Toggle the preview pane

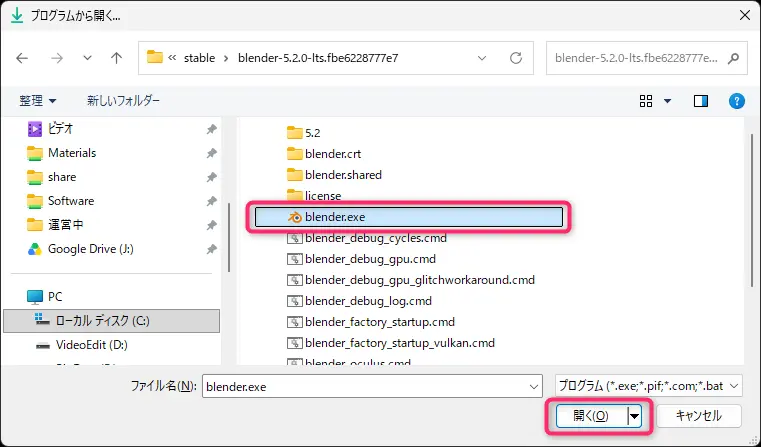(x=701, y=101)
